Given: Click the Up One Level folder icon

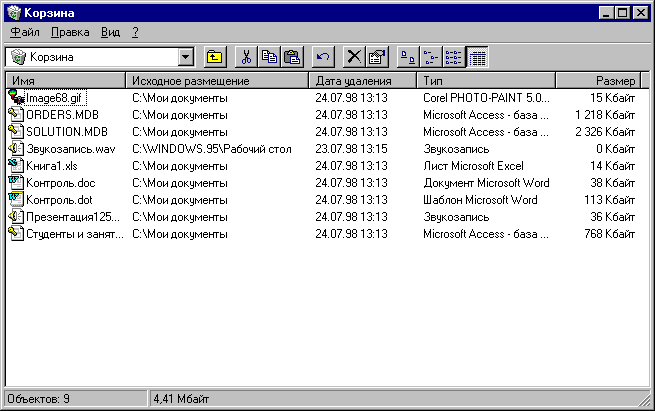Looking at the screenshot, I should coord(215,57).
